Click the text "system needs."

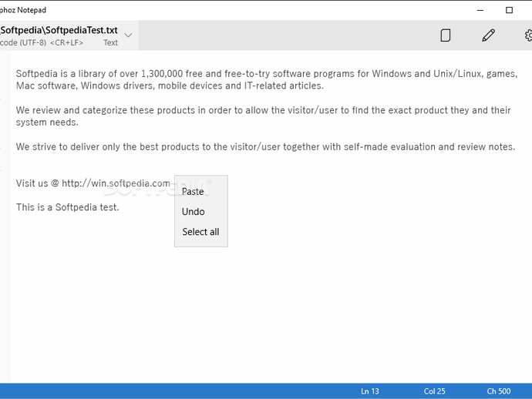tap(47, 122)
